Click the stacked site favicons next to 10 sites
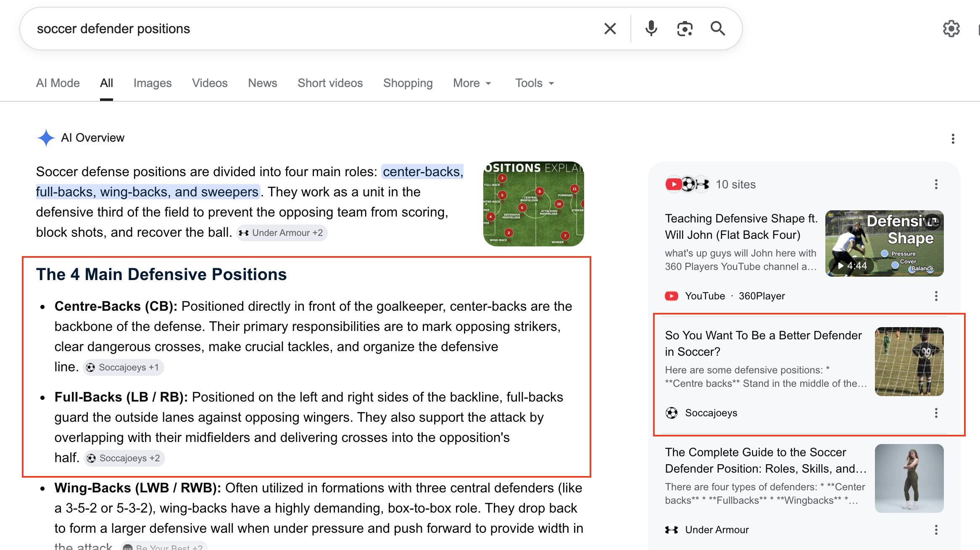 687,184
